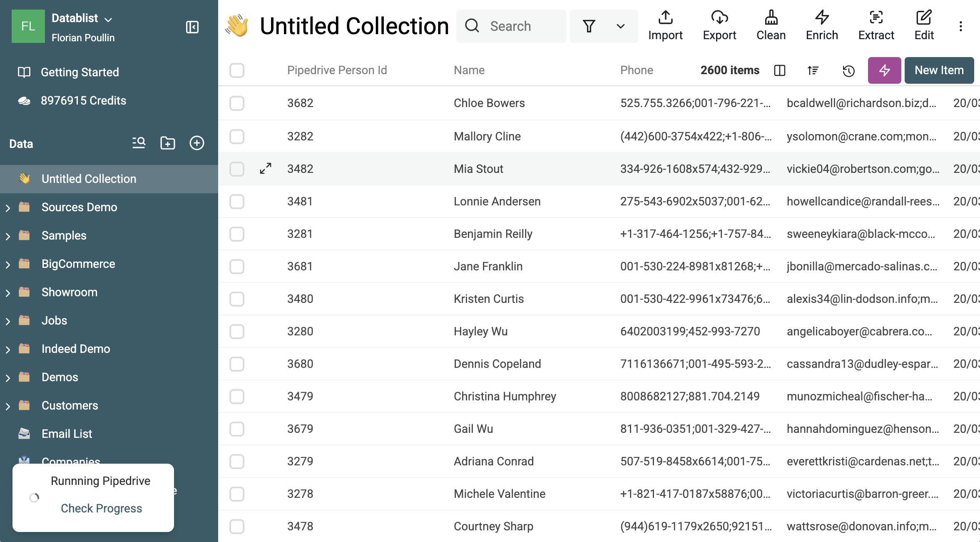Click the add collection plus icon

coord(197,143)
